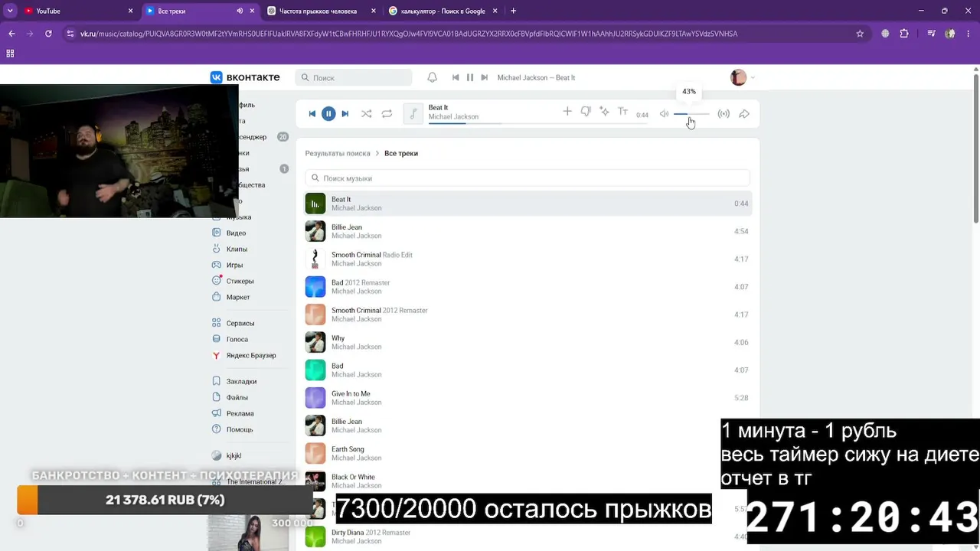Bookmark this page with the star
The height and width of the screenshot is (551, 980).
point(860,34)
